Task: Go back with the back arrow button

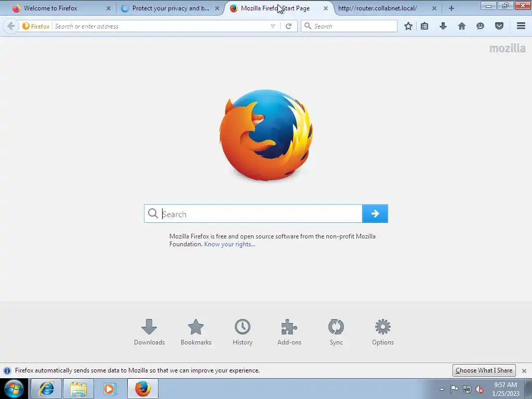Action: [x=11, y=26]
